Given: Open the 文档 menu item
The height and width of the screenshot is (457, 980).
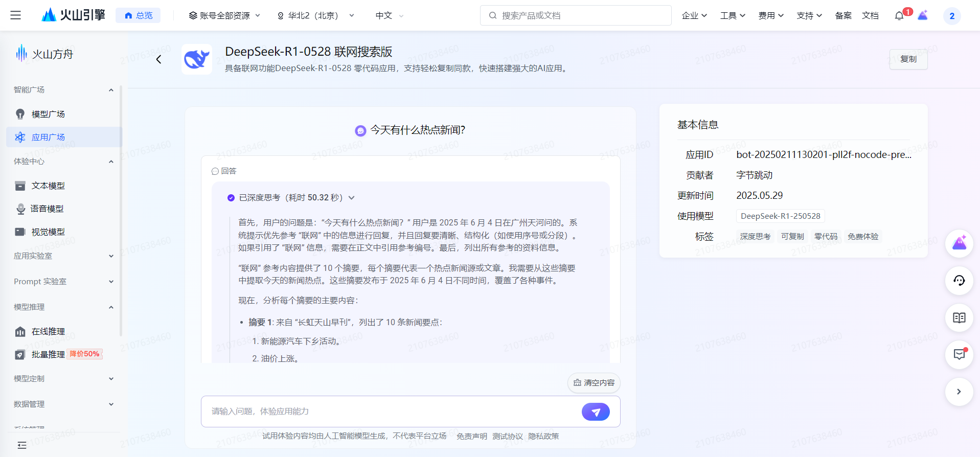Looking at the screenshot, I should pyautogui.click(x=870, y=15).
